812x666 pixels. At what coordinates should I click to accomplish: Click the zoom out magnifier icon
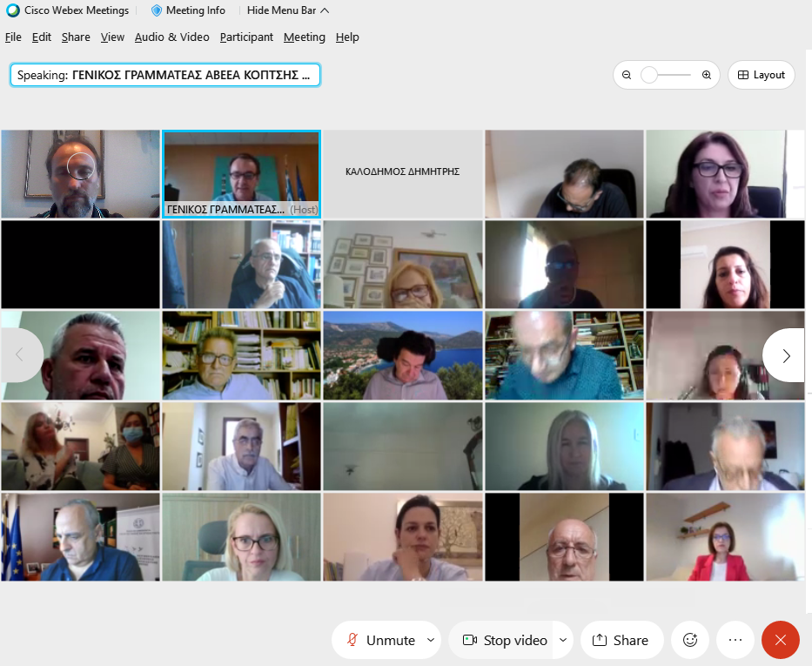point(627,75)
